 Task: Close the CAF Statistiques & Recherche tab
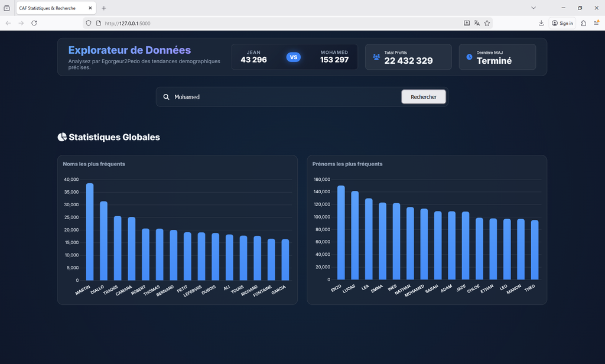(90, 8)
